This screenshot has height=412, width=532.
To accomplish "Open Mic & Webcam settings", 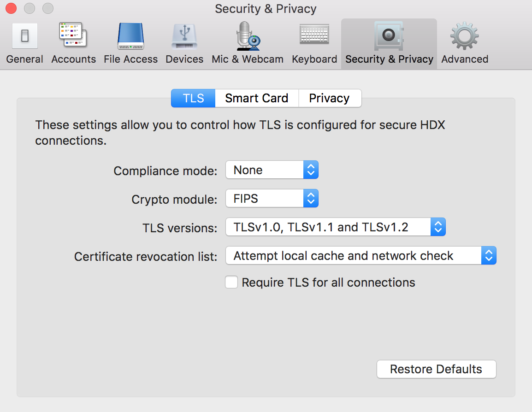I will coord(248,44).
